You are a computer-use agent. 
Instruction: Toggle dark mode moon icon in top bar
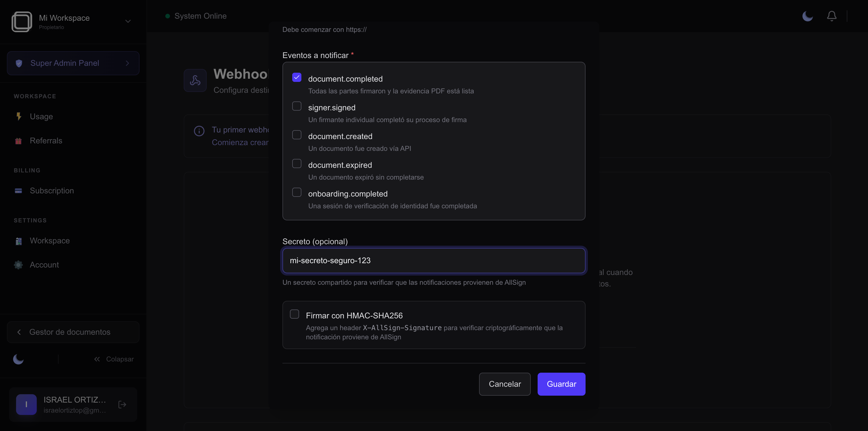point(807,16)
